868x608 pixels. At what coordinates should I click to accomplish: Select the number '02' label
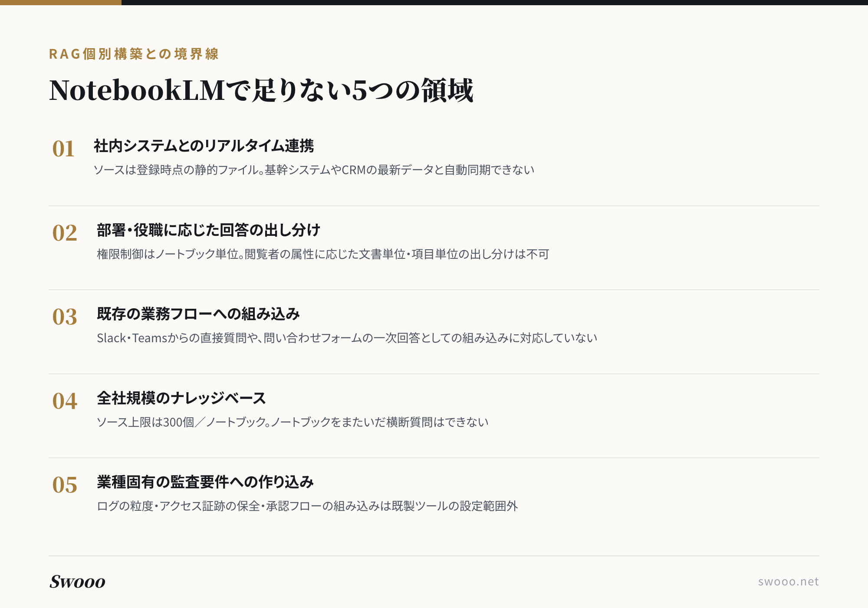[65, 233]
